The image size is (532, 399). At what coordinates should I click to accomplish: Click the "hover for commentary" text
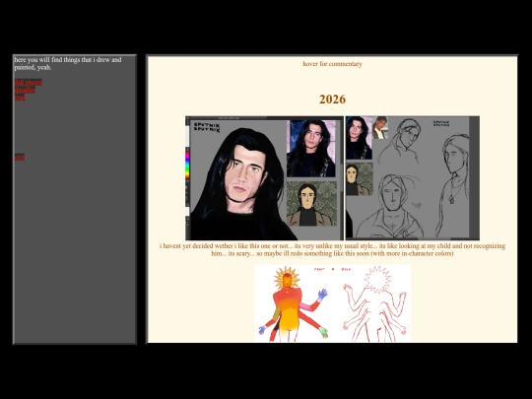333,64
